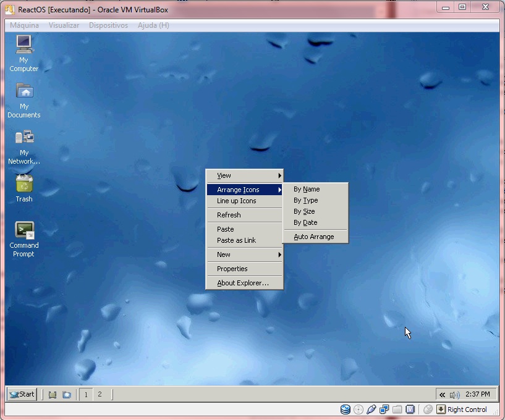Viewport: 505px width, 420px height.
Task: Launch Command Prompt desktop icon
Action: [24, 239]
